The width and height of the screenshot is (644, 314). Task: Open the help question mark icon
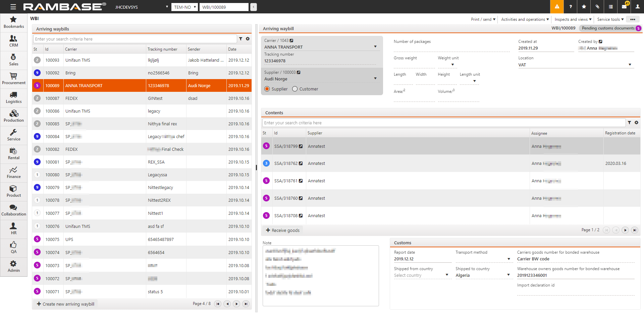(x=571, y=7)
